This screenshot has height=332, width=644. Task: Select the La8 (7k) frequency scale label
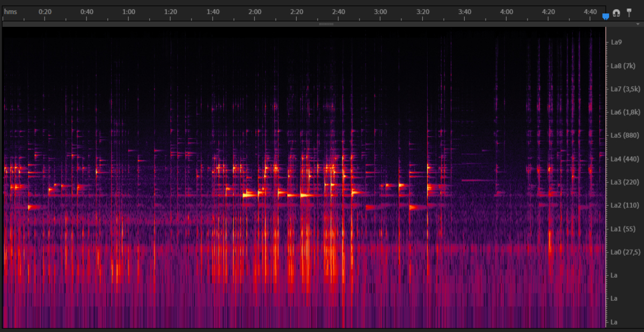(623, 66)
